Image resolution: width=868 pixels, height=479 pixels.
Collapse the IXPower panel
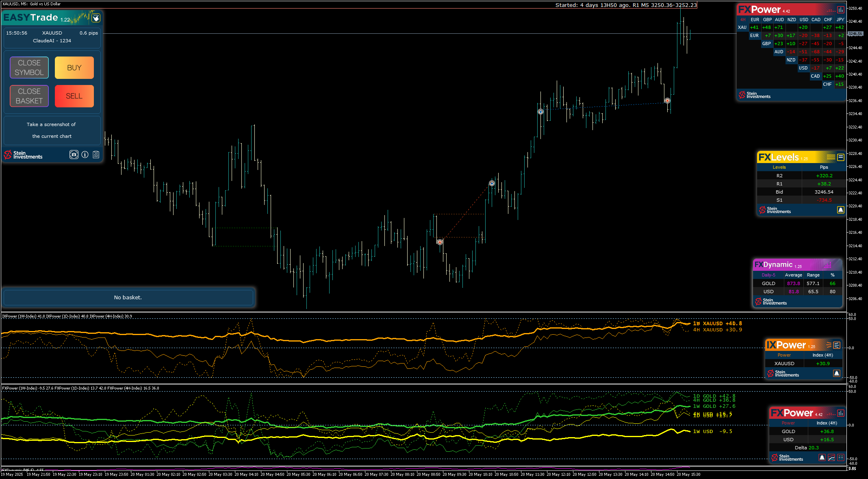pos(837,345)
